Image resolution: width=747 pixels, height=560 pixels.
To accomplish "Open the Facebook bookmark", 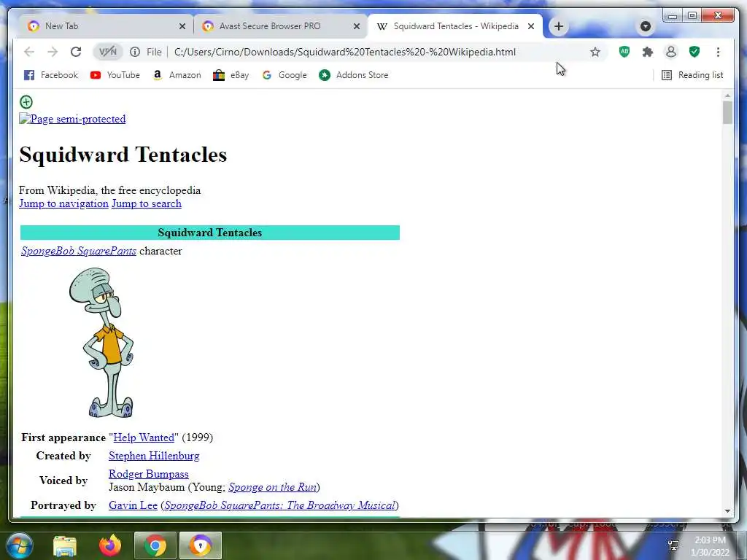I will pyautogui.click(x=50, y=75).
